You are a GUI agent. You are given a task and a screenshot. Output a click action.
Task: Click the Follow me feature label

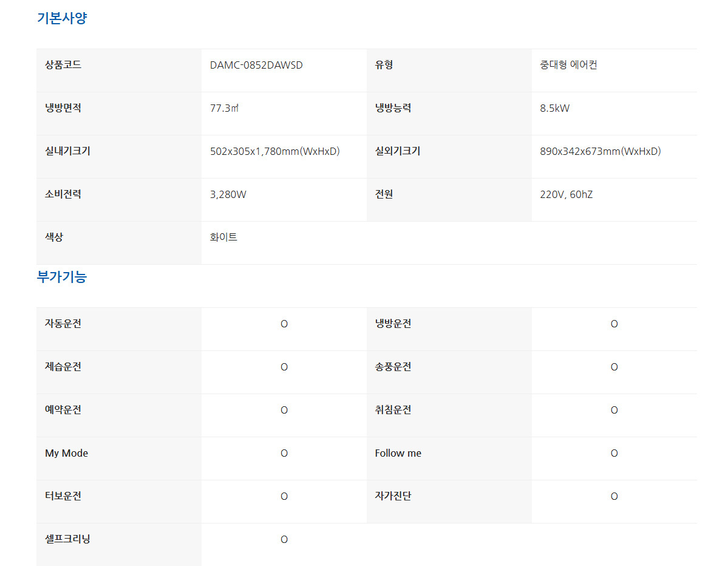click(x=398, y=454)
